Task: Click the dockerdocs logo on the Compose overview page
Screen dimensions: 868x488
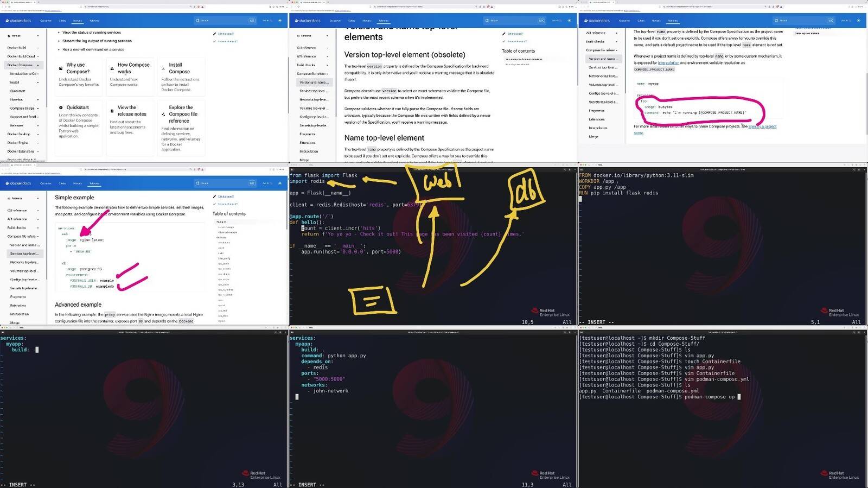Action: click(18, 21)
